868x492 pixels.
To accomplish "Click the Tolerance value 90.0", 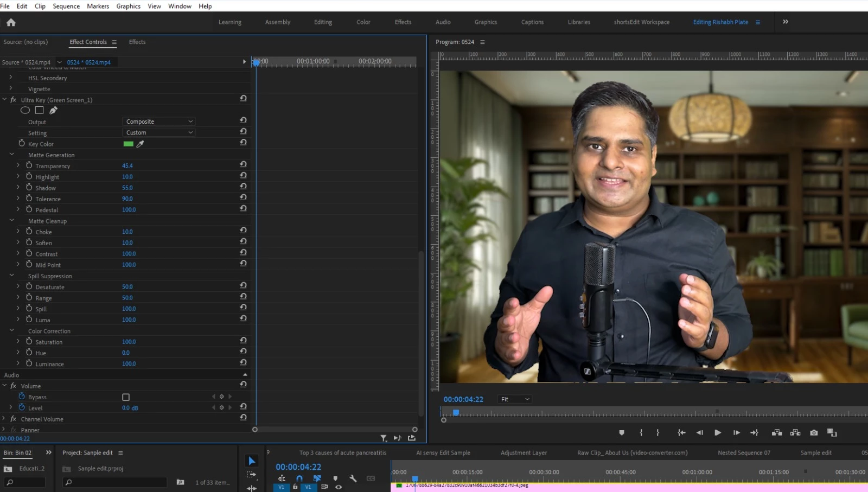I will point(127,199).
